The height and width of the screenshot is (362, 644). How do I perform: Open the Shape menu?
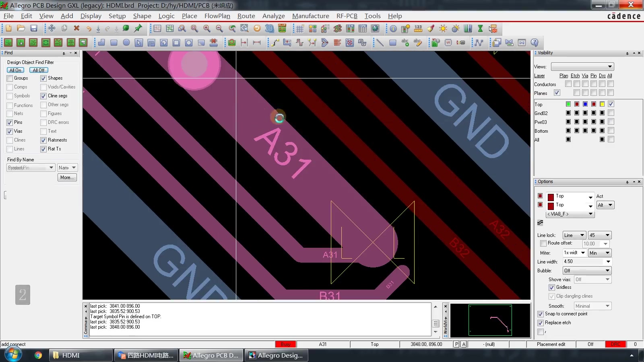click(x=142, y=16)
